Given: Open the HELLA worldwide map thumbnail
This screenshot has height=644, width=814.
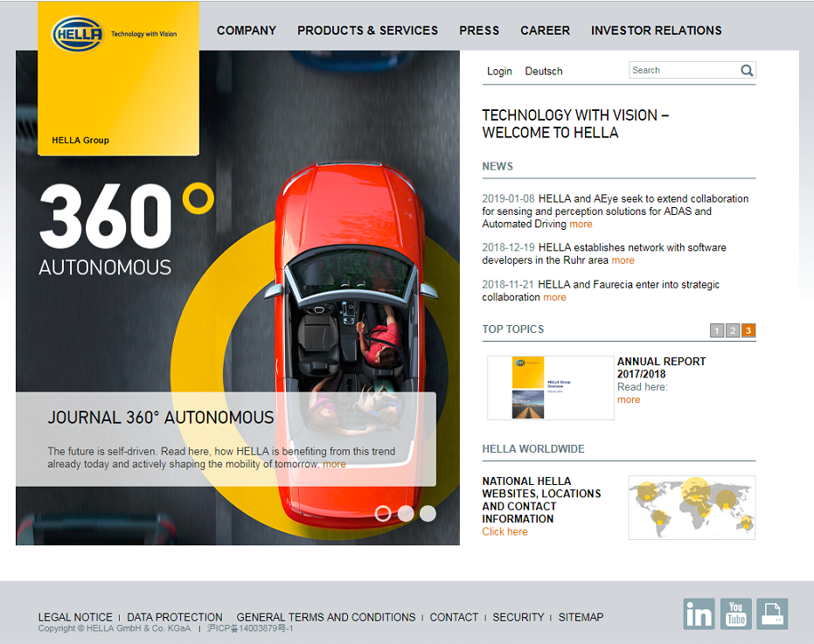Looking at the screenshot, I should (692, 508).
